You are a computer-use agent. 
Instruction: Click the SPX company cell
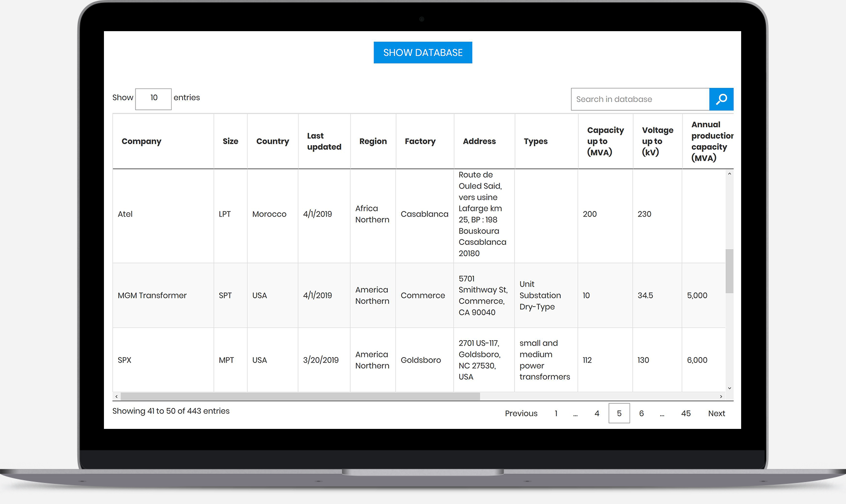[x=163, y=360]
